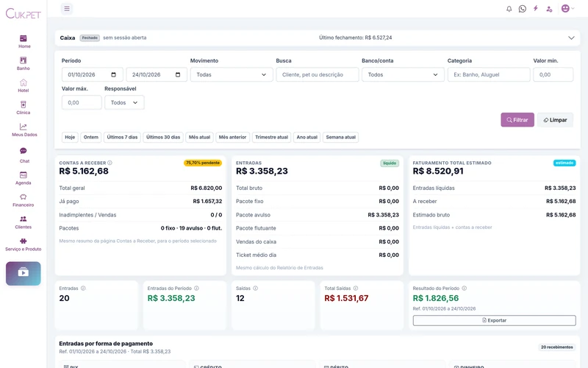Click info icon next to Contas a Receber
The image size is (588, 368).
click(x=110, y=163)
